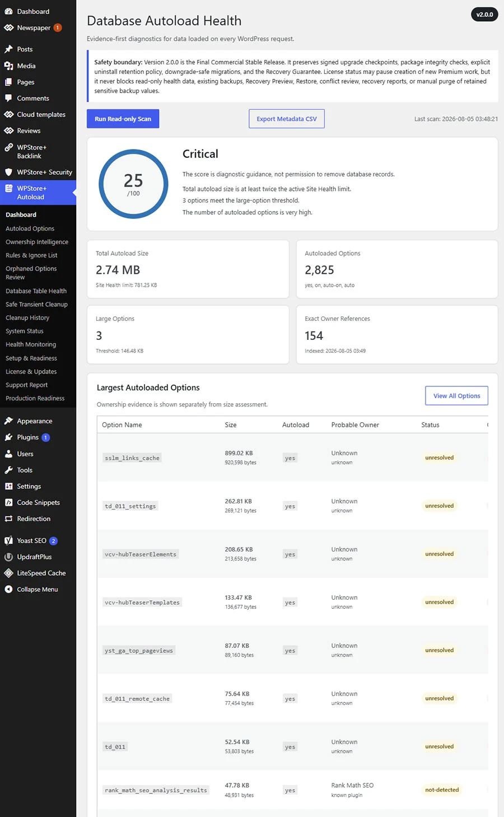This screenshot has width=504, height=817.
Task: Open Health Monitoring submenu item
Action: [31, 344]
